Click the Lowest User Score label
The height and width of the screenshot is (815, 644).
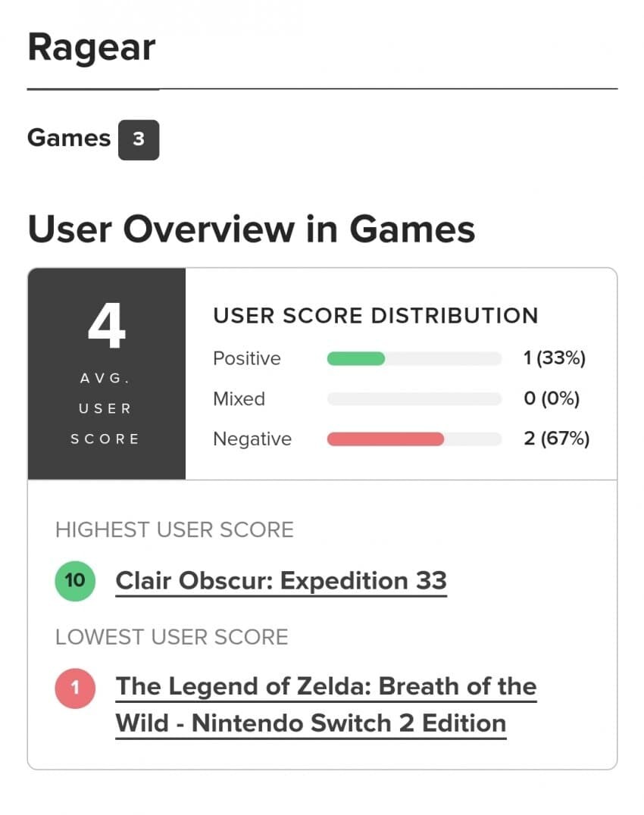pos(172,636)
